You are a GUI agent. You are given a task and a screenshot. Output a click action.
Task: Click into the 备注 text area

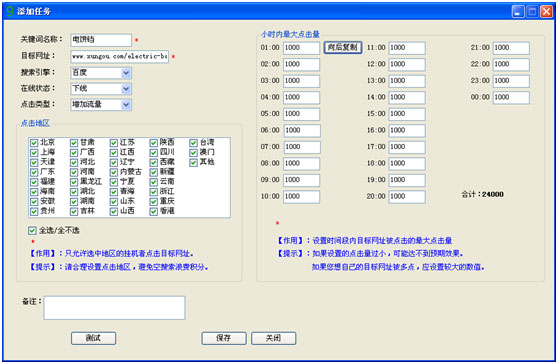(114, 308)
